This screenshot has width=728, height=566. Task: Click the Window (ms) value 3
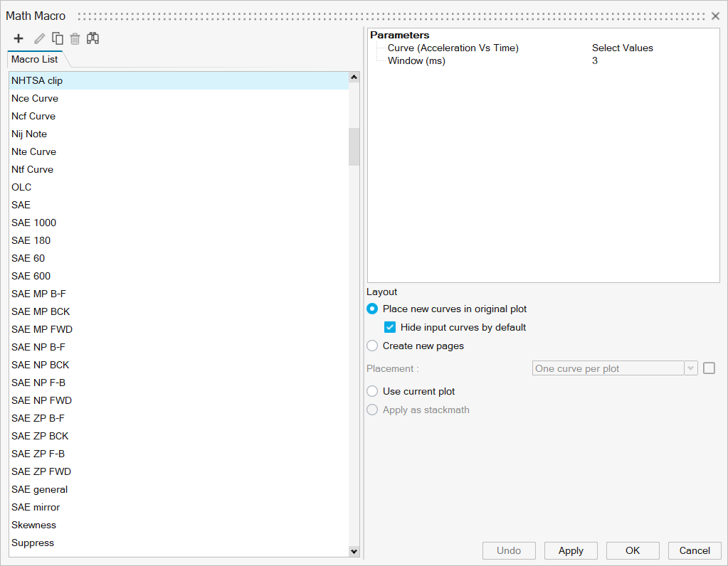point(595,60)
